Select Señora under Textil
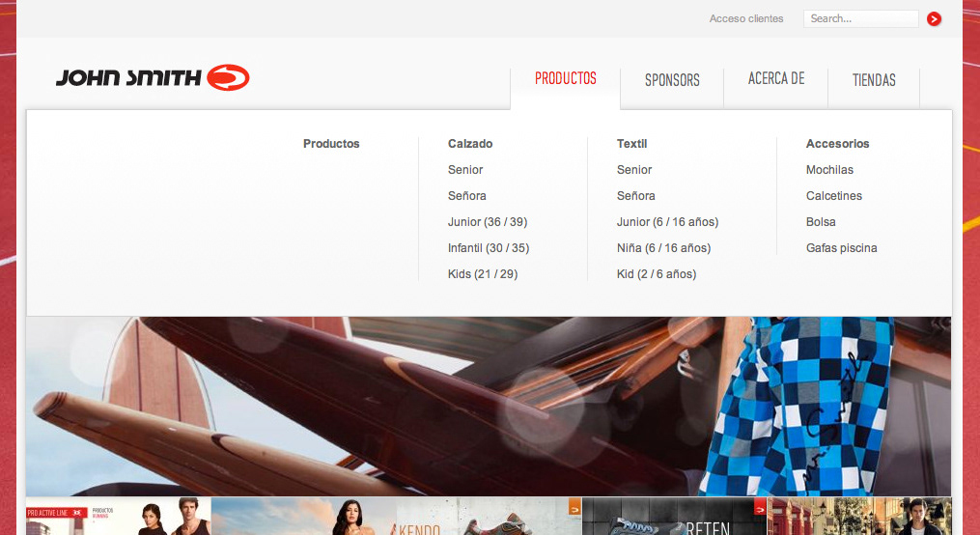Viewport: 980px width, 535px height. click(635, 196)
